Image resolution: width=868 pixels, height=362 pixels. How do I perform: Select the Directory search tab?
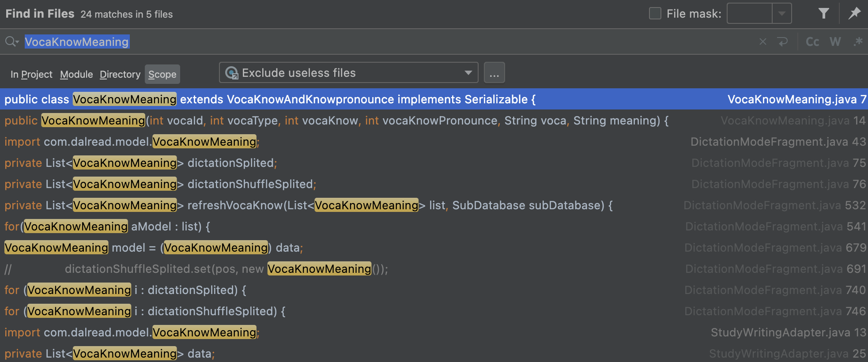[x=120, y=74]
